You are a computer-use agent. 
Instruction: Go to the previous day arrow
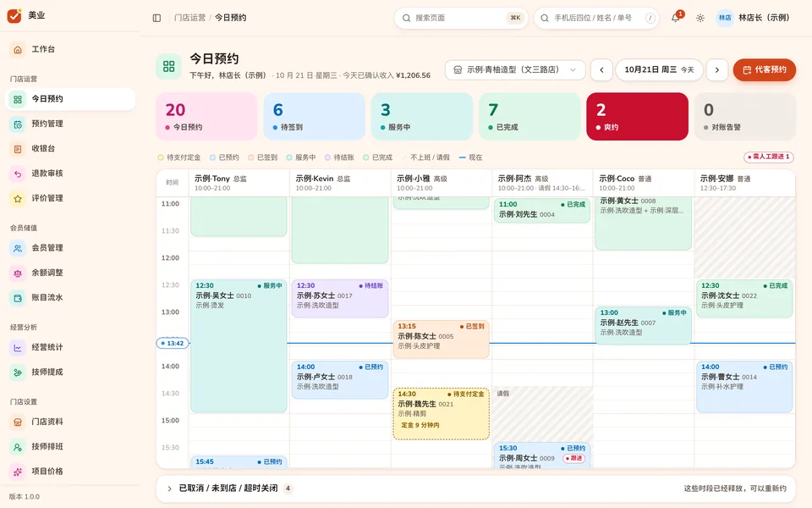click(x=601, y=69)
